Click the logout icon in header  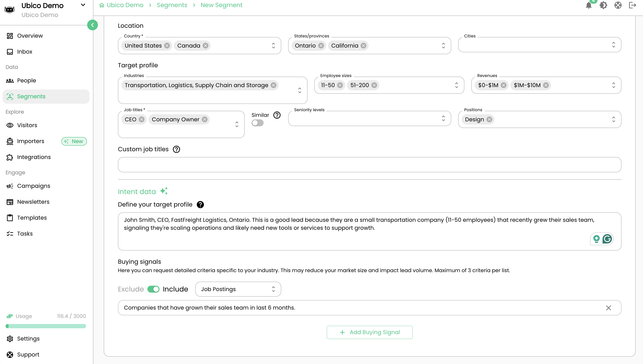tap(632, 5)
